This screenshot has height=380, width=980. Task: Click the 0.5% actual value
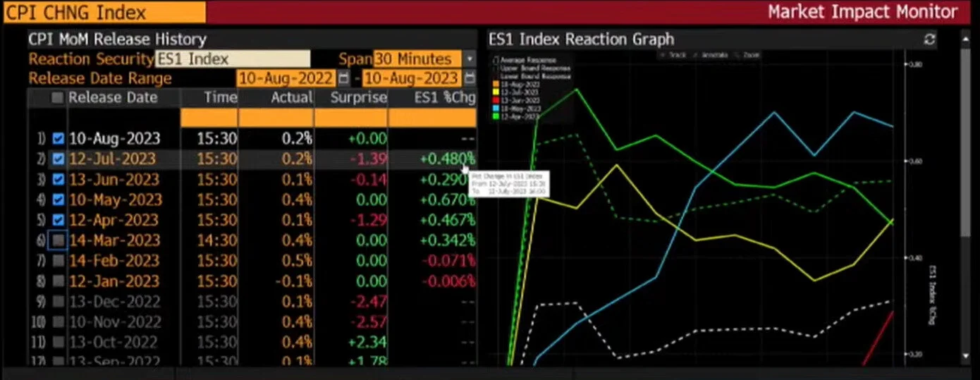click(x=297, y=261)
